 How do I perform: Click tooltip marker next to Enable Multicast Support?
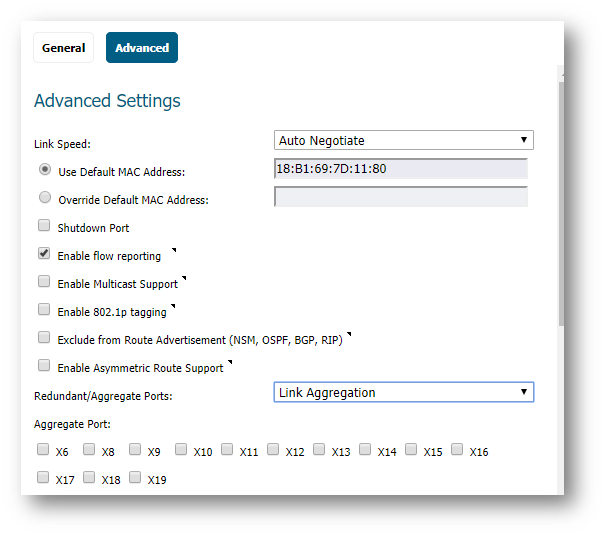(x=184, y=278)
